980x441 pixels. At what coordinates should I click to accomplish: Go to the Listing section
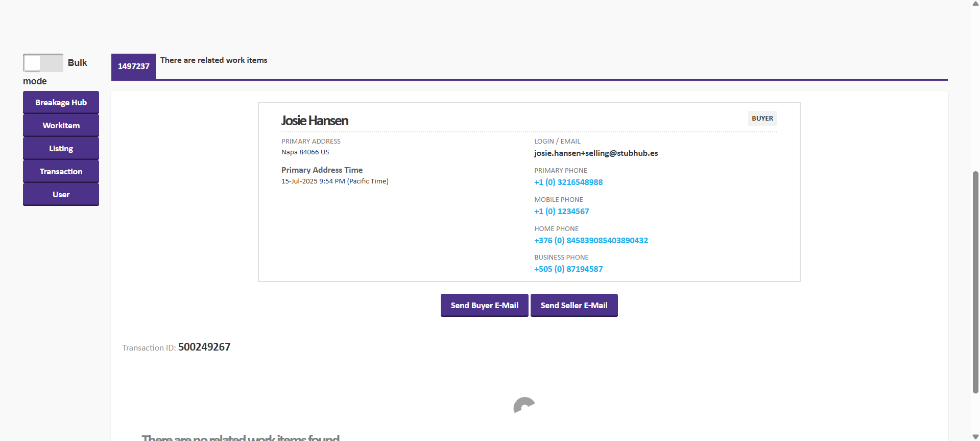[61, 148]
